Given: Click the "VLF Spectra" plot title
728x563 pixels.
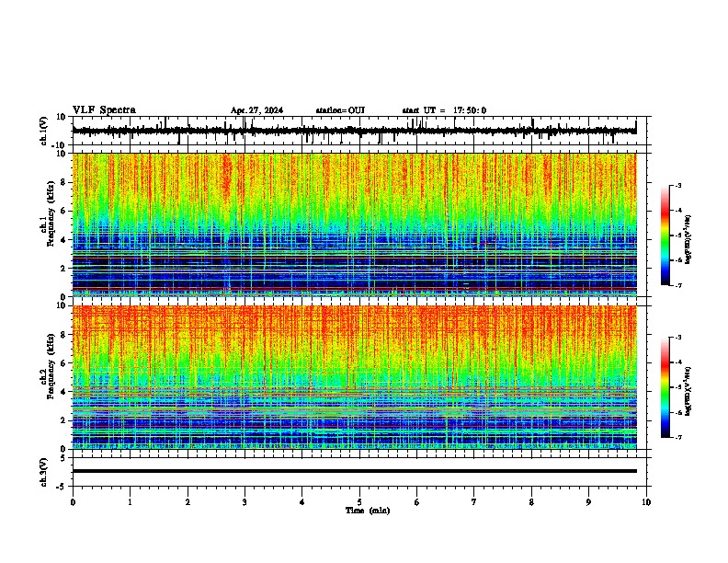Looking at the screenshot, I should 104,110.
